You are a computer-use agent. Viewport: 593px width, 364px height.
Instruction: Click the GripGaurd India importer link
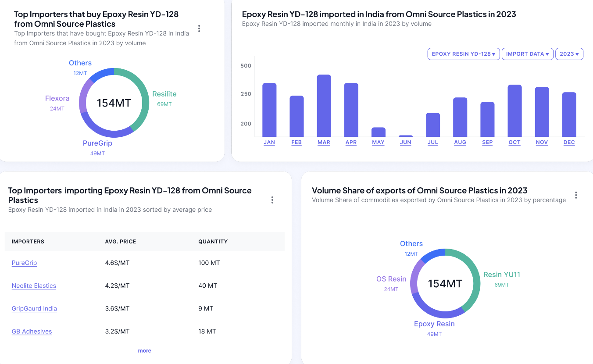pyautogui.click(x=34, y=308)
